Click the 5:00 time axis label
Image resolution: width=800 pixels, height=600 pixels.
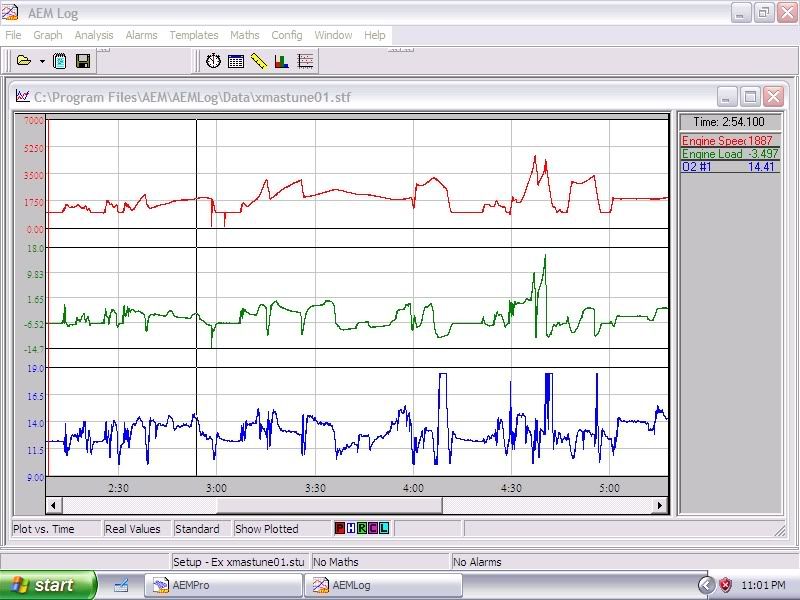click(x=609, y=488)
